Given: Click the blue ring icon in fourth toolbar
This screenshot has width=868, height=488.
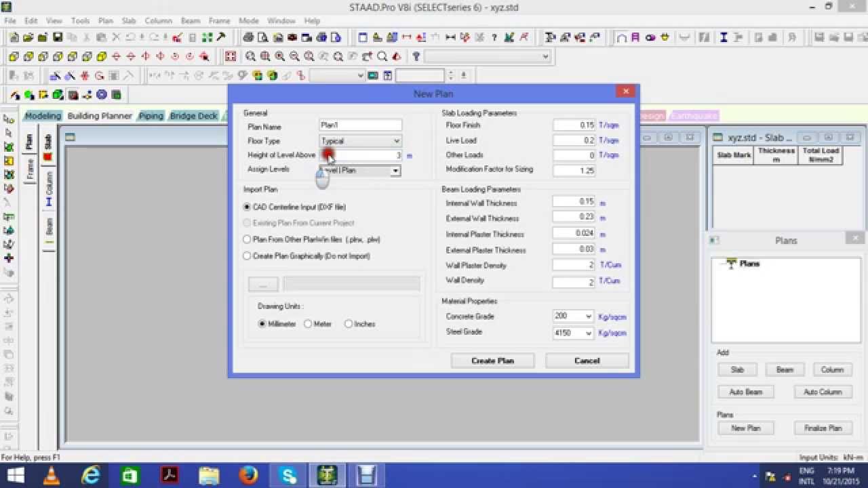Looking at the screenshot, I should click(x=101, y=95).
